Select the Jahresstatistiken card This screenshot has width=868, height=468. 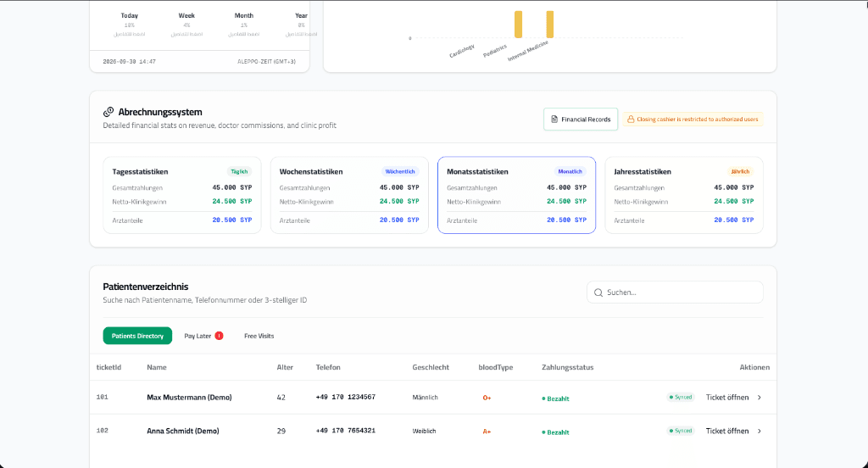[x=684, y=195]
